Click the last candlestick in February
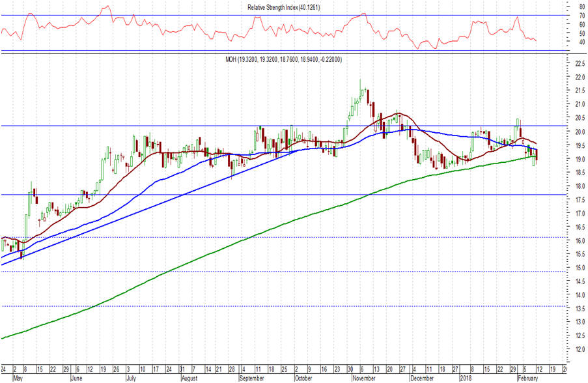Image resolution: width=588 pixels, height=383 pixels. point(537,155)
